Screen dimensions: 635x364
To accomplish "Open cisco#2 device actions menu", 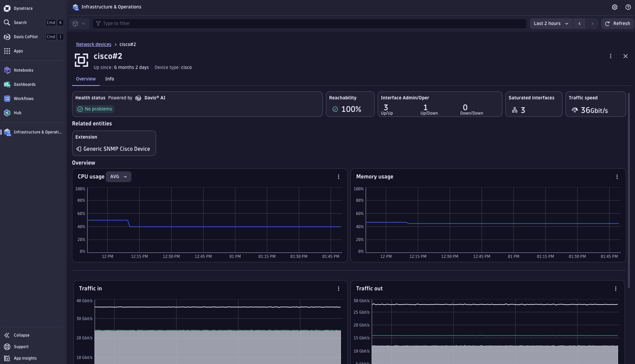I will click(x=611, y=56).
